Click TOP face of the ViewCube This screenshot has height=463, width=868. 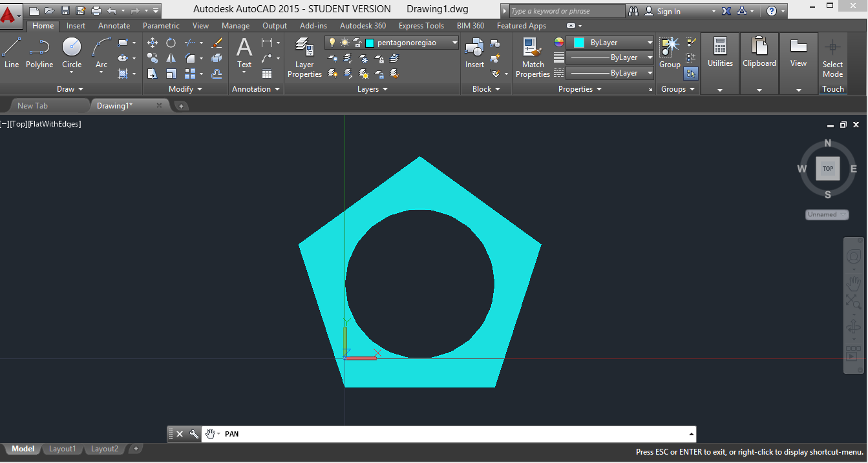[828, 169]
